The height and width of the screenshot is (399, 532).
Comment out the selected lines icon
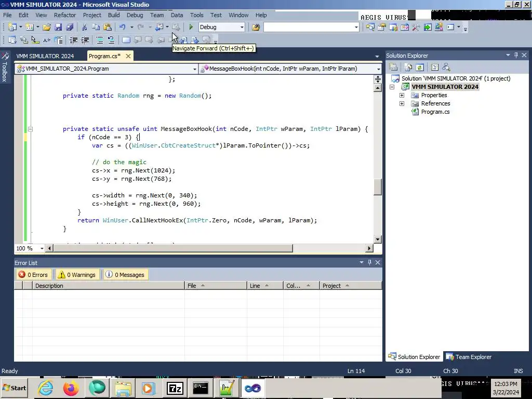tap(100, 40)
